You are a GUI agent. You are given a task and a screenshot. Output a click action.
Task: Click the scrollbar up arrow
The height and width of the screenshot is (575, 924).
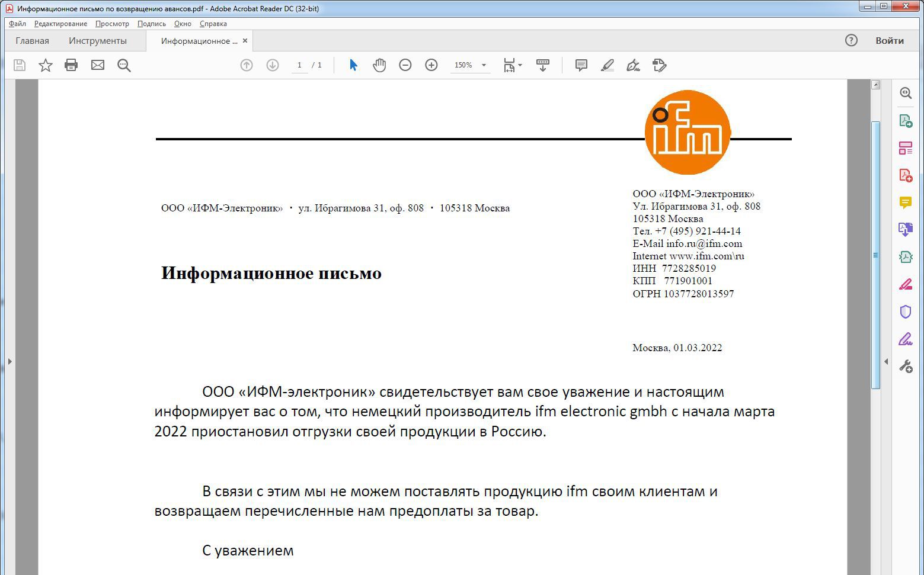point(876,85)
